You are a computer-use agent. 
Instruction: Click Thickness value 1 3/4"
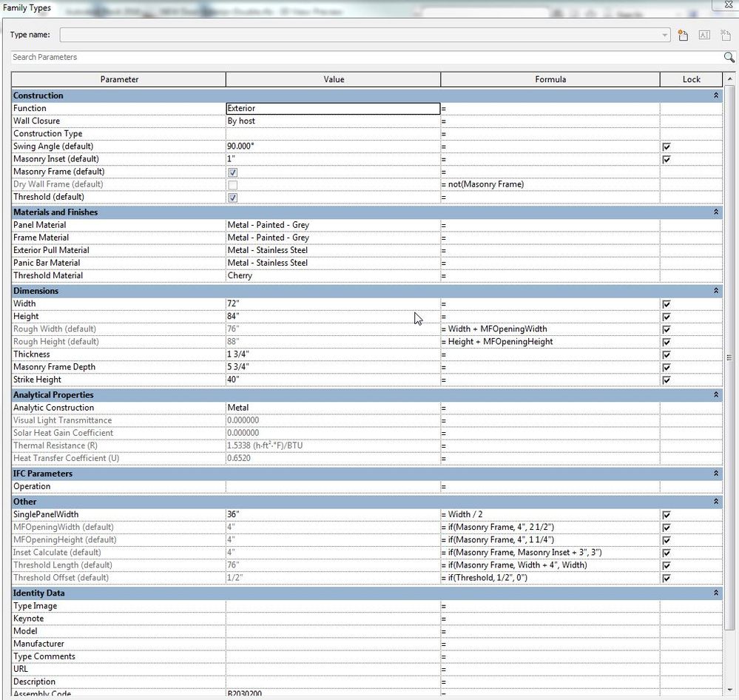(333, 354)
